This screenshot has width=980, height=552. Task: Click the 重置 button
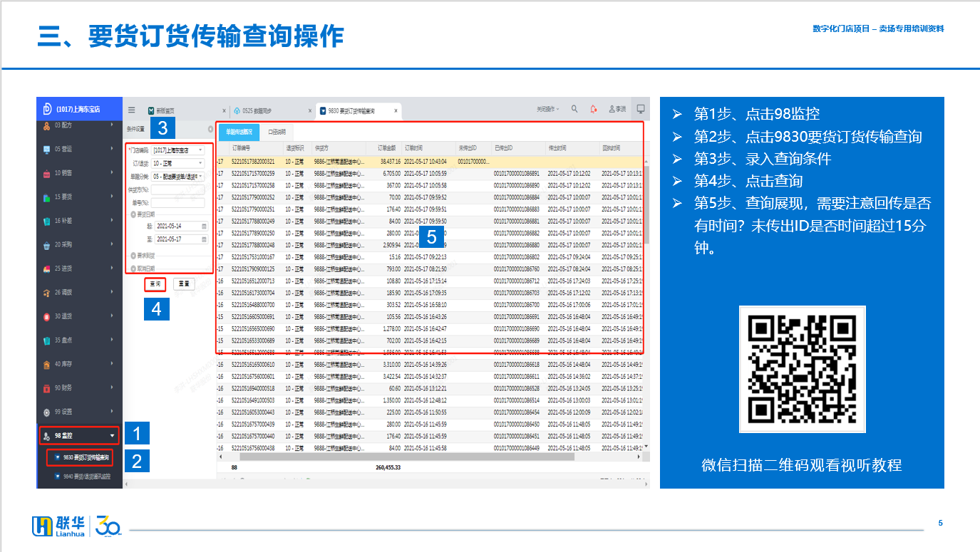click(184, 283)
